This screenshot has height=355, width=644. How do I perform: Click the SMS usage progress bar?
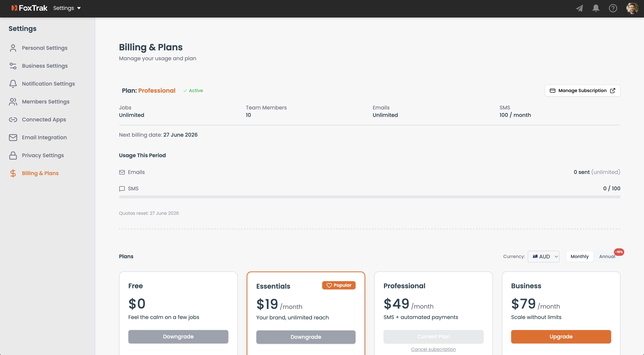coord(370,197)
